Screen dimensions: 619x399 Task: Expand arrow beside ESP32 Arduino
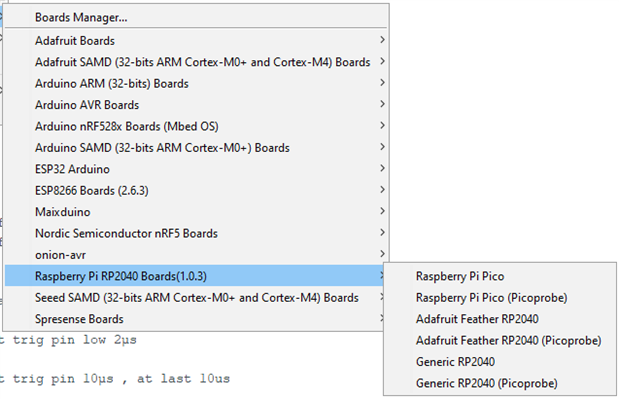(x=382, y=168)
